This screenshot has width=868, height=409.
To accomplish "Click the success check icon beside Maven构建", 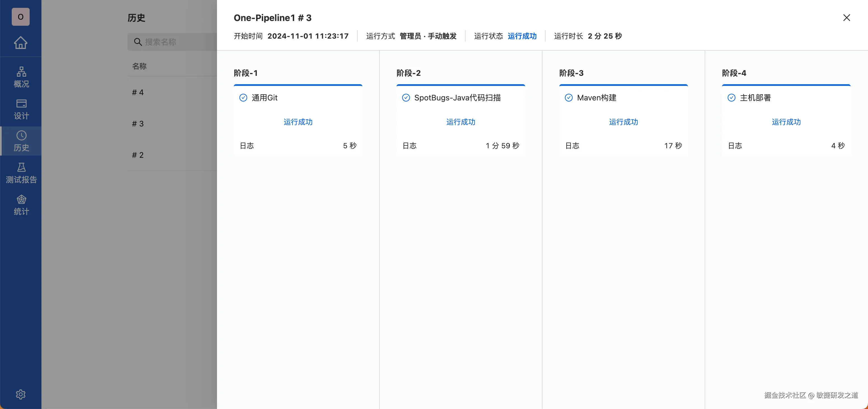I will coord(569,98).
